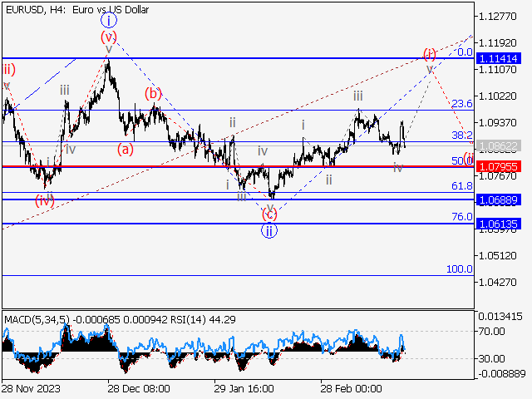Select the blue 1.06889 price level tag

[499, 199]
